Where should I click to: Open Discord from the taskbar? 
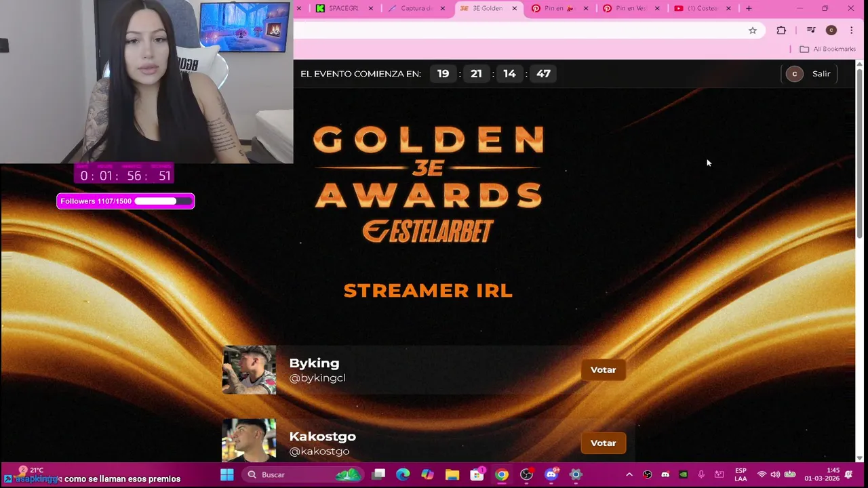(551, 474)
